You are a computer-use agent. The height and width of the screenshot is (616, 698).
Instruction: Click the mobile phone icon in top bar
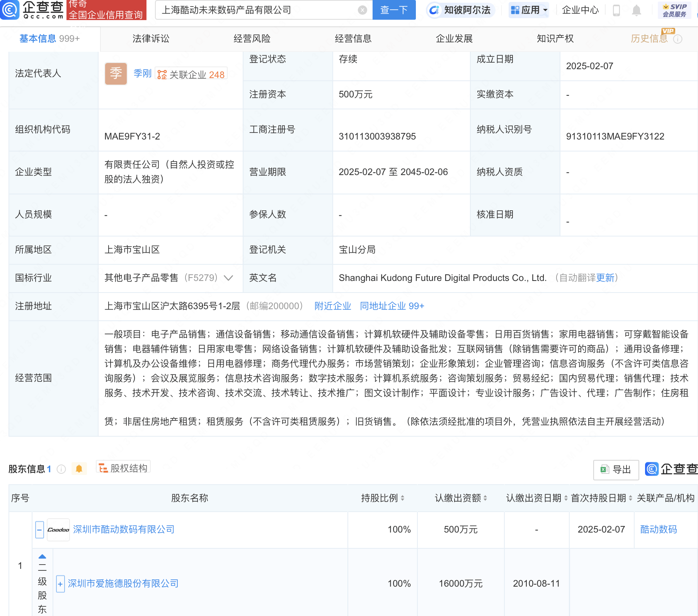point(616,10)
